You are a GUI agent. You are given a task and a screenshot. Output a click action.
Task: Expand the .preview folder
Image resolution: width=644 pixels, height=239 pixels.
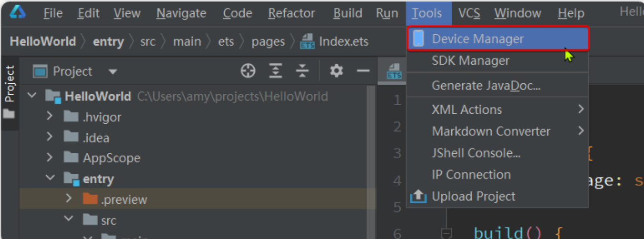pos(68,199)
